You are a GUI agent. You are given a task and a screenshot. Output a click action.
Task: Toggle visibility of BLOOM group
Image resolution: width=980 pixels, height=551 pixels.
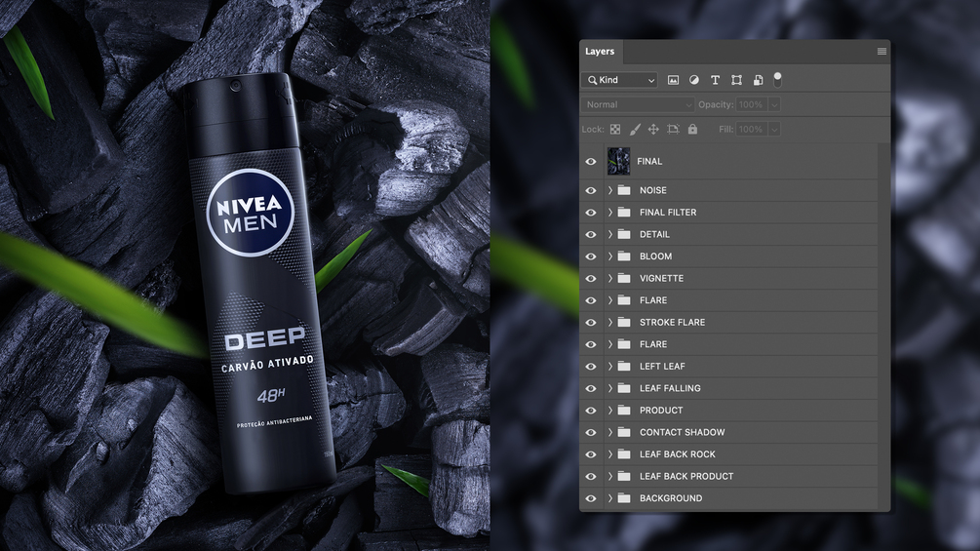click(x=591, y=256)
